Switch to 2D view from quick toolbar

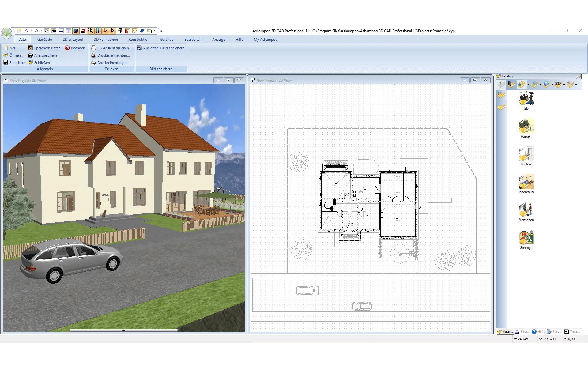coord(47,31)
